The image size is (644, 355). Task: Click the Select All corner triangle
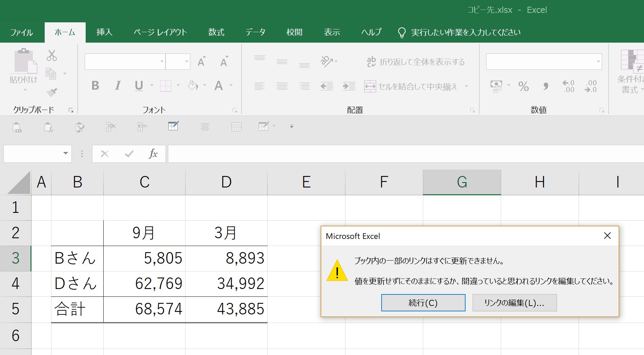pyautogui.click(x=18, y=182)
